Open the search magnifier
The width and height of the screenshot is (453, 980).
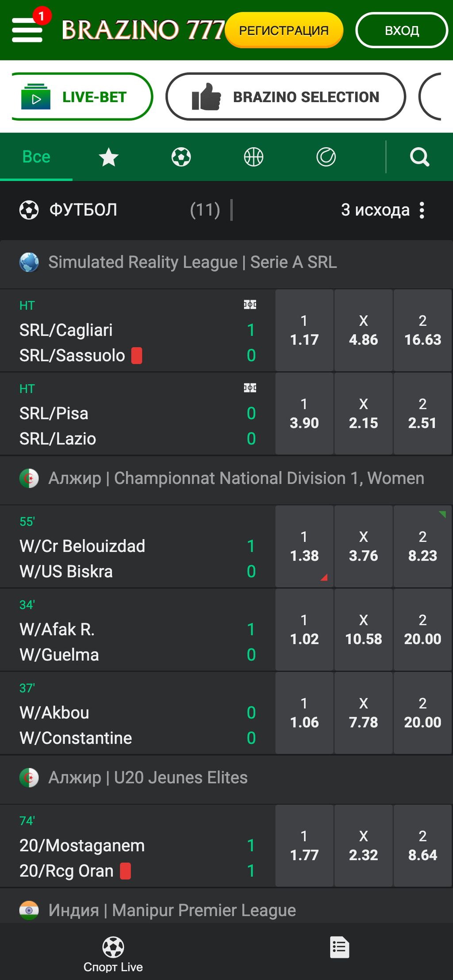[419, 157]
